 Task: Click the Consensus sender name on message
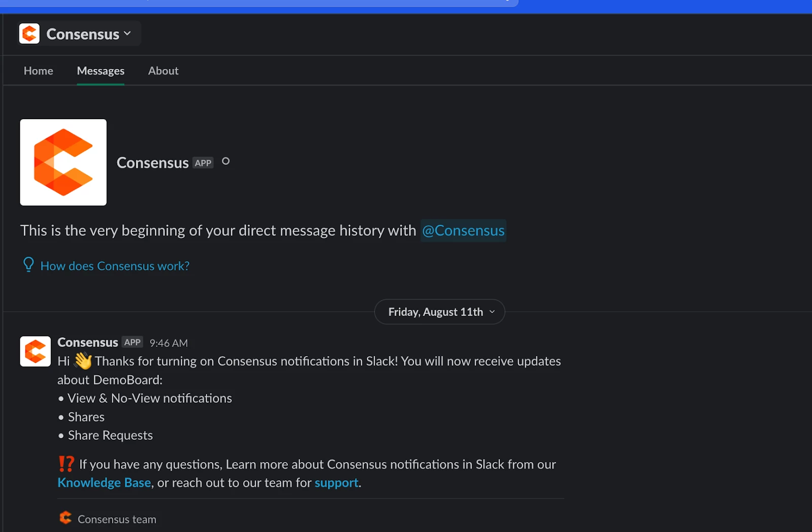tap(88, 342)
